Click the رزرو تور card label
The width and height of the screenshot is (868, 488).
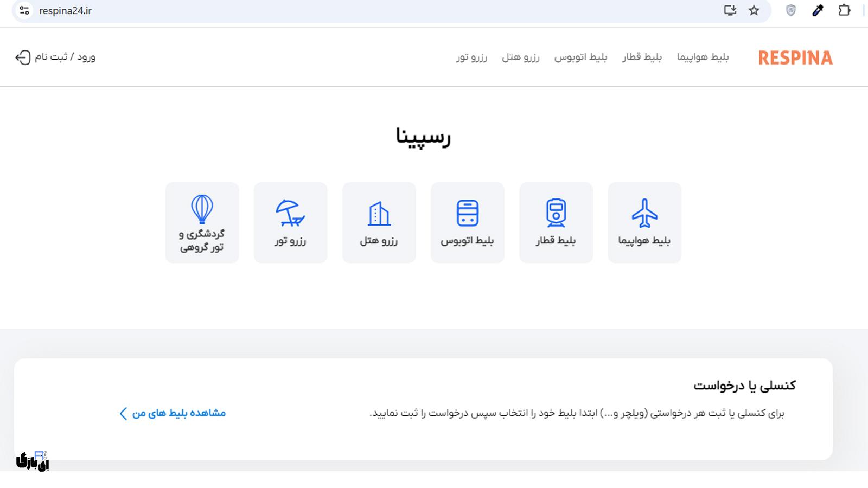pyautogui.click(x=290, y=241)
